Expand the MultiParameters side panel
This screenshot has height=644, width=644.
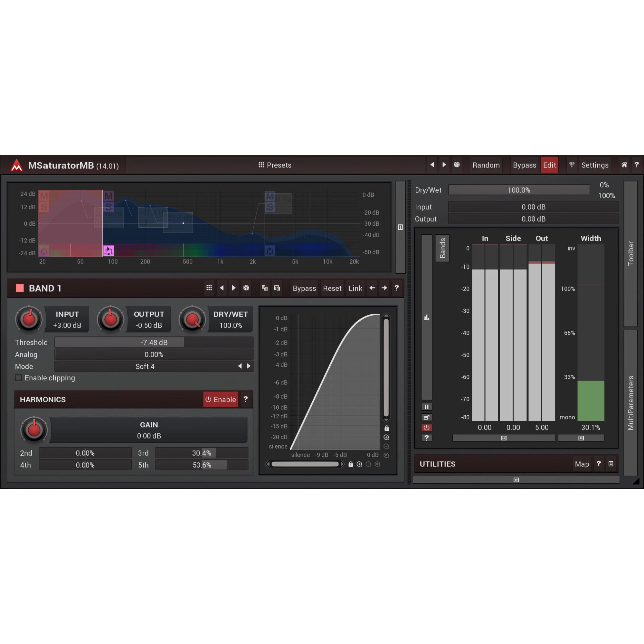click(630, 403)
